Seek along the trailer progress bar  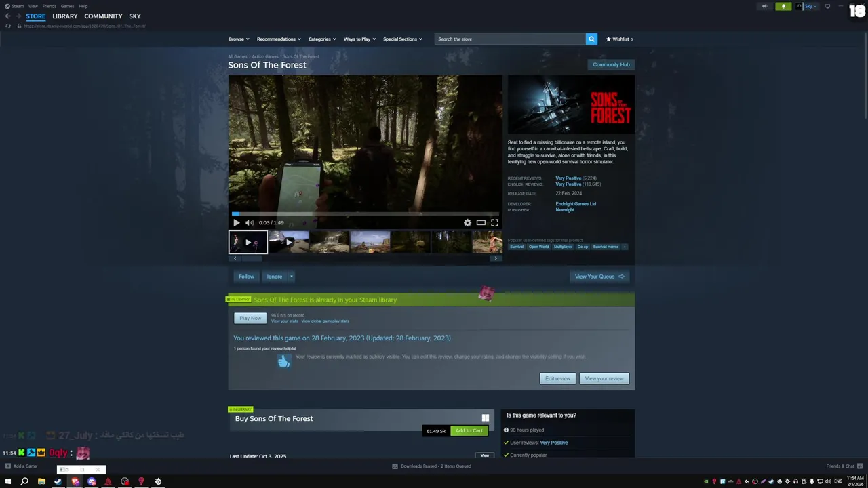365,213
